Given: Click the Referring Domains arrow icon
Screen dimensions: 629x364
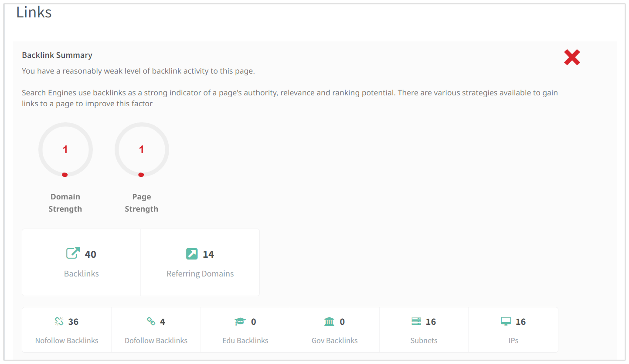Looking at the screenshot, I should 192,253.
